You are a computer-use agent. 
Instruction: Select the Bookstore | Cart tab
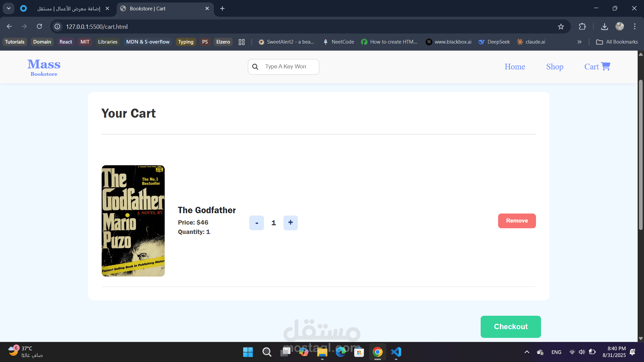click(164, 8)
